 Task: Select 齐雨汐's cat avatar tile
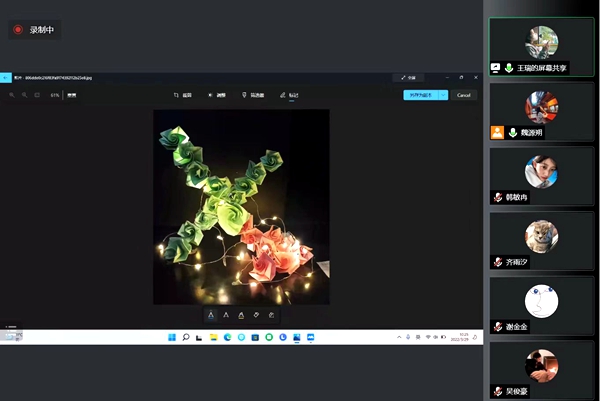coord(541,240)
